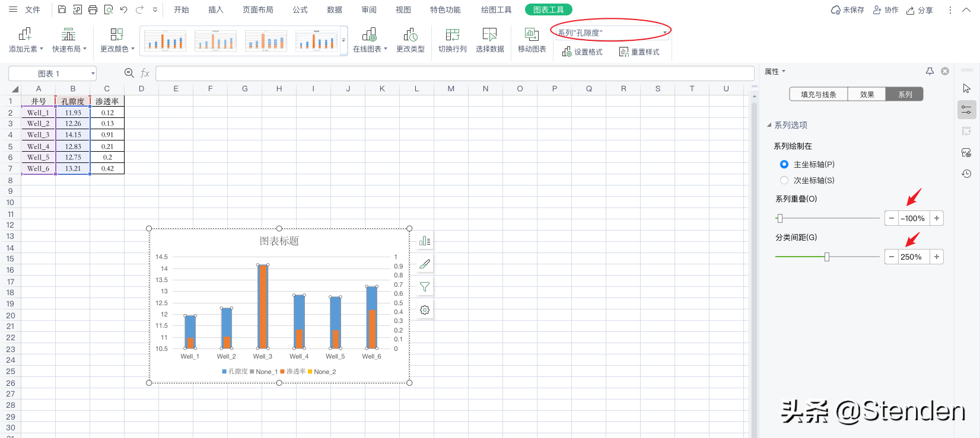Expand the Name Box dropdown showing 图表 1

93,73
